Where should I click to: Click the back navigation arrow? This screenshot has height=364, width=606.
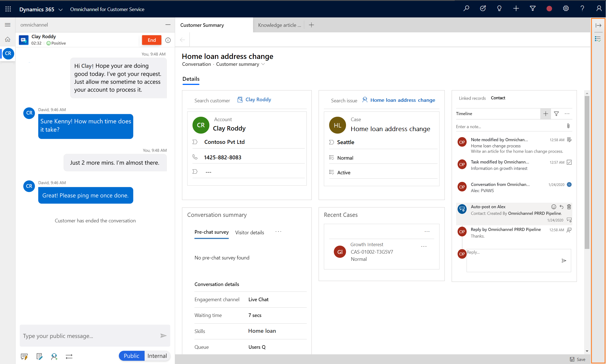click(x=182, y=40)
